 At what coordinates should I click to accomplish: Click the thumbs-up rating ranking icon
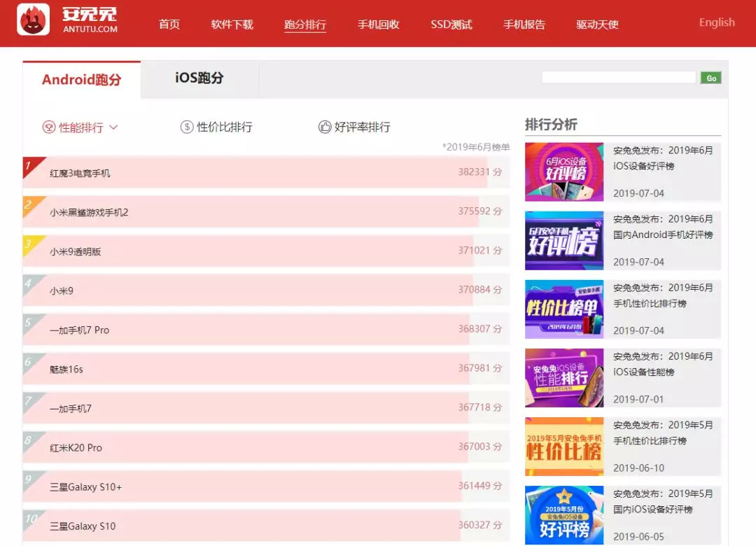pos(325,127)
